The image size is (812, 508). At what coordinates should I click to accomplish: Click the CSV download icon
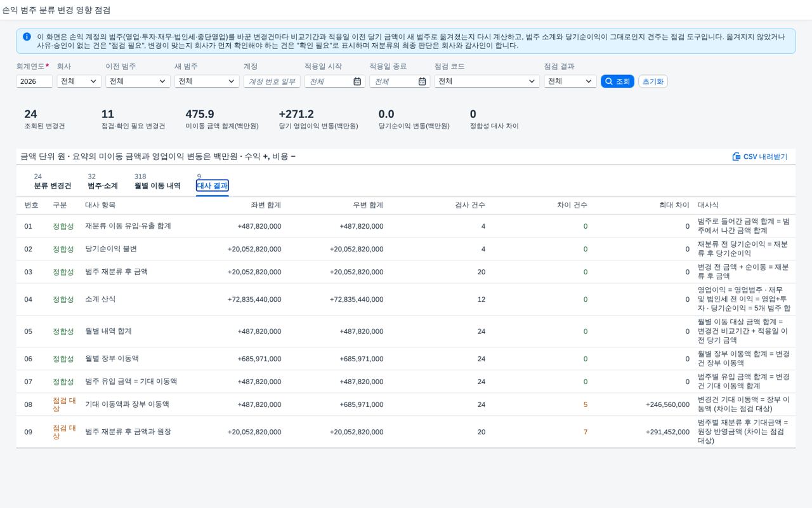pos(737,156)
